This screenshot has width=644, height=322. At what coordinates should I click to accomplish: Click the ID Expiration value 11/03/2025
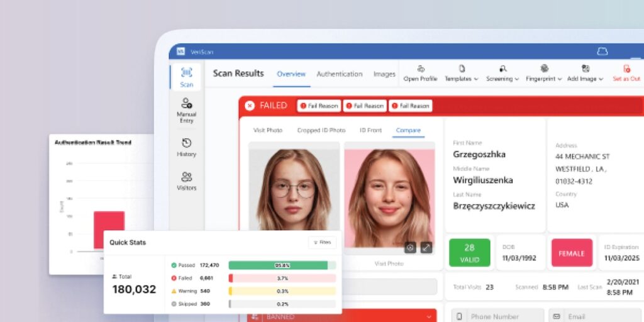point(621,258)
